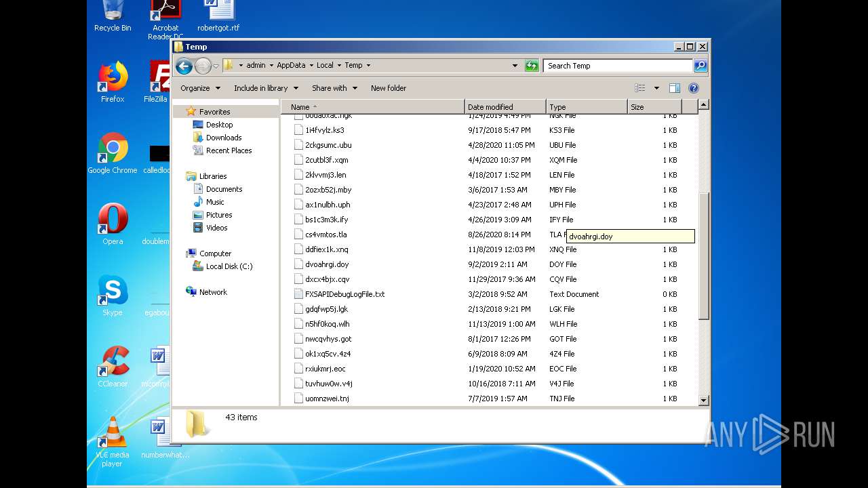Open Music library
The width and height of the screenshot is (868, 488).
click(215, 202)
